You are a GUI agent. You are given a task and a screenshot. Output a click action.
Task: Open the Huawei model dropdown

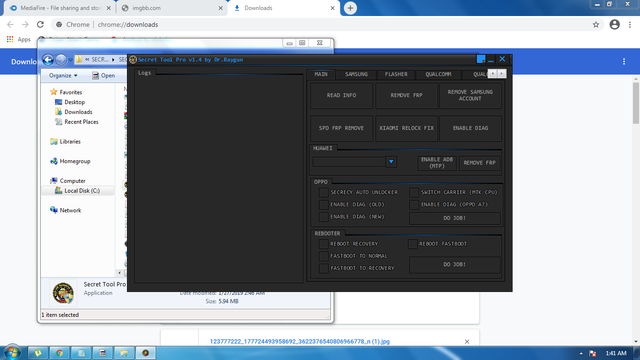point(391,162)
